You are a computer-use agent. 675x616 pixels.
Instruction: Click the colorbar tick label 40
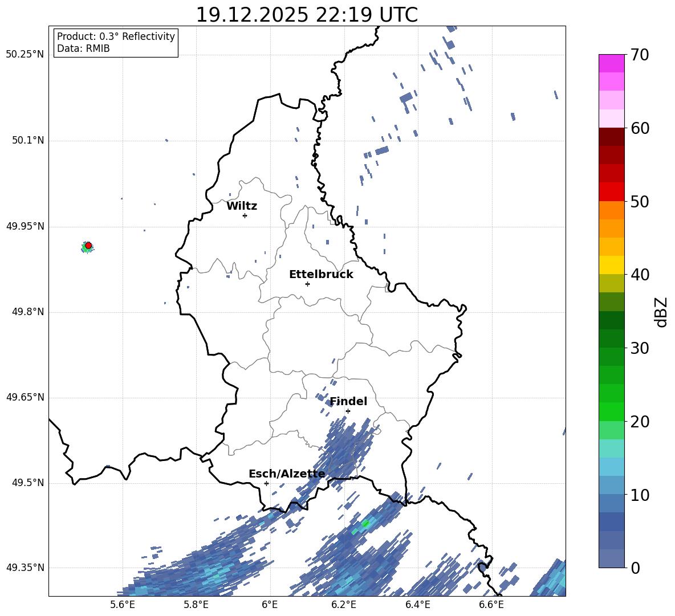(x=640, y=275)
